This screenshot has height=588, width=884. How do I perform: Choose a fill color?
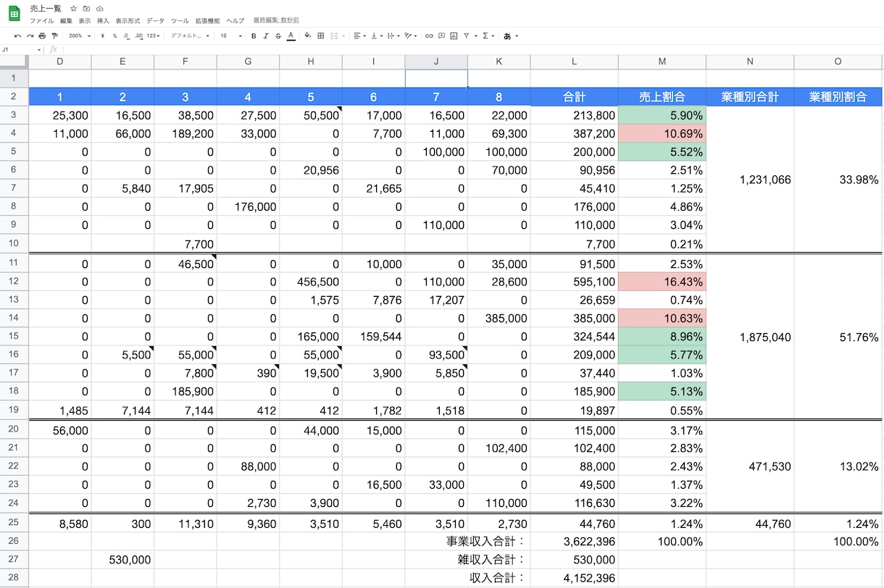pyautogui.click(x=307, y=35)
